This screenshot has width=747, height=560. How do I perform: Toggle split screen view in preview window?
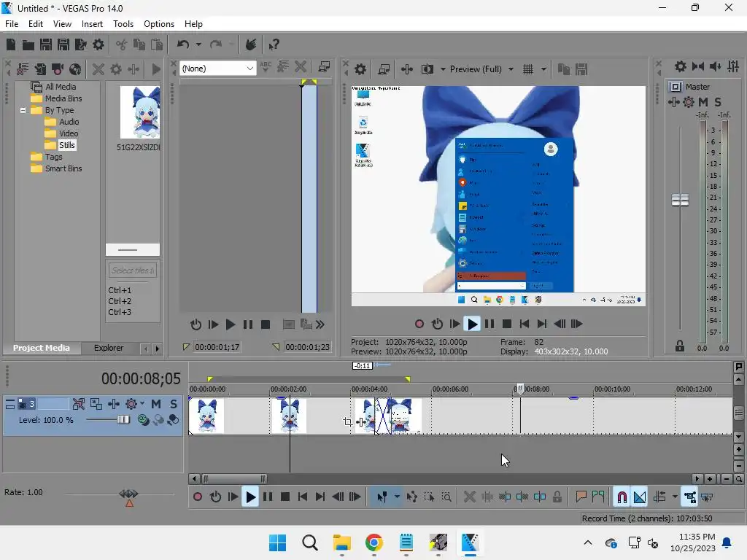[x=427, y=69]
